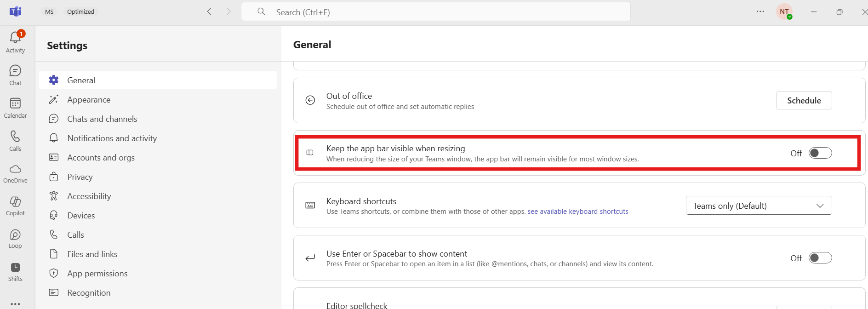868x309 pixels.
Task: Open the Teams only (Default) dropdown
Action: click(x=759, y=206)
